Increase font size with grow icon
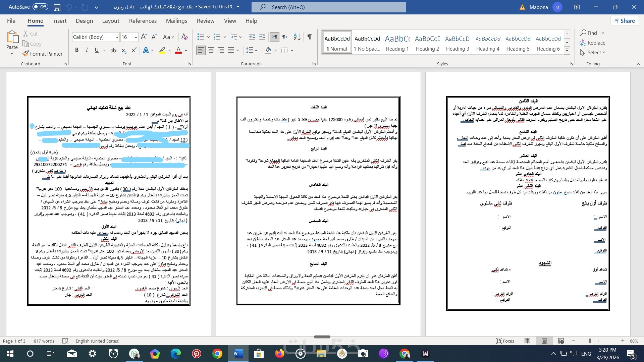 (144, 37)
